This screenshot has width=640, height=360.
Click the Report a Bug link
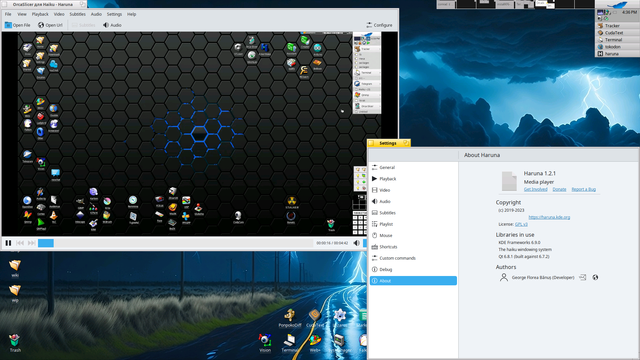pos(583,189)
